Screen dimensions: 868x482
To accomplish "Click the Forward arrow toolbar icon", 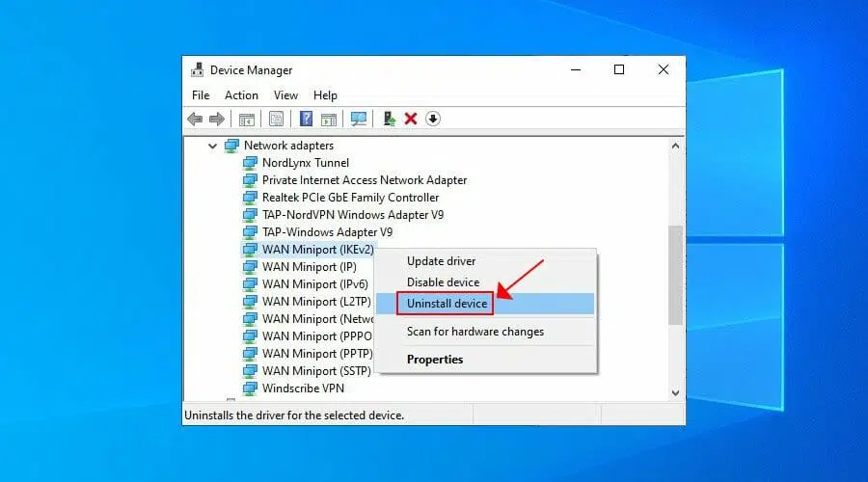I will [x=217, y=119].
